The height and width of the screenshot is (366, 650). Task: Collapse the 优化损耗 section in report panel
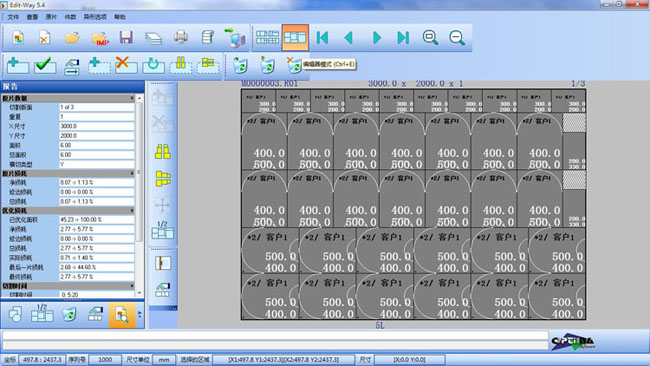132,211
